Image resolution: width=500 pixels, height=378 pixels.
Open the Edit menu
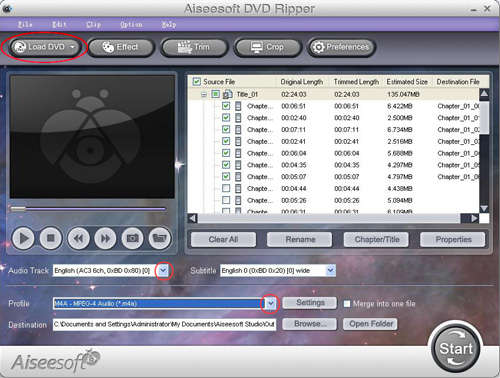[x=59, y=24]
